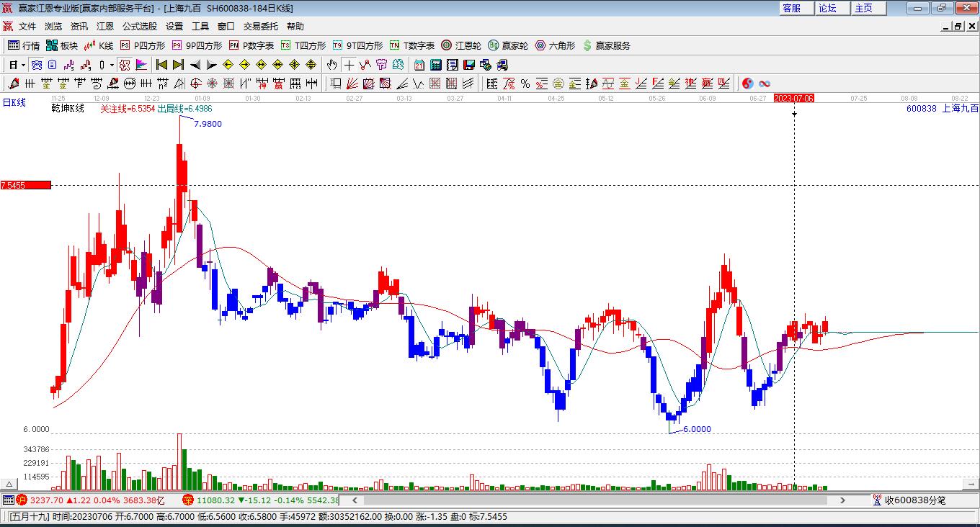Click the red-blue yin-yang icon
This screenshot has width=980, height=527.
coord(748,84)
